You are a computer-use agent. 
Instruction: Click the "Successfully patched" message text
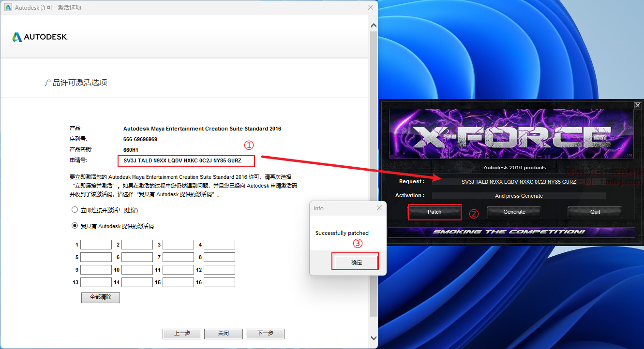point(342,233)
